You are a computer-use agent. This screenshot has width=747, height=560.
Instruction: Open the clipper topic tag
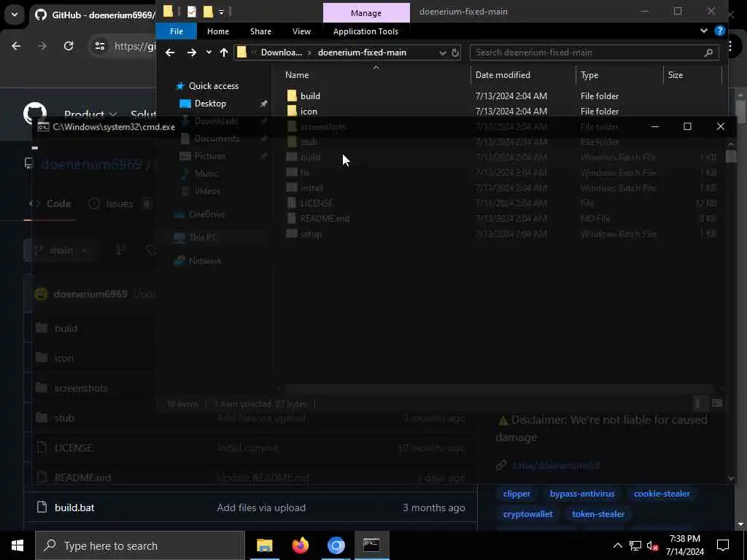pyautogui.click(x=516, y=494)
